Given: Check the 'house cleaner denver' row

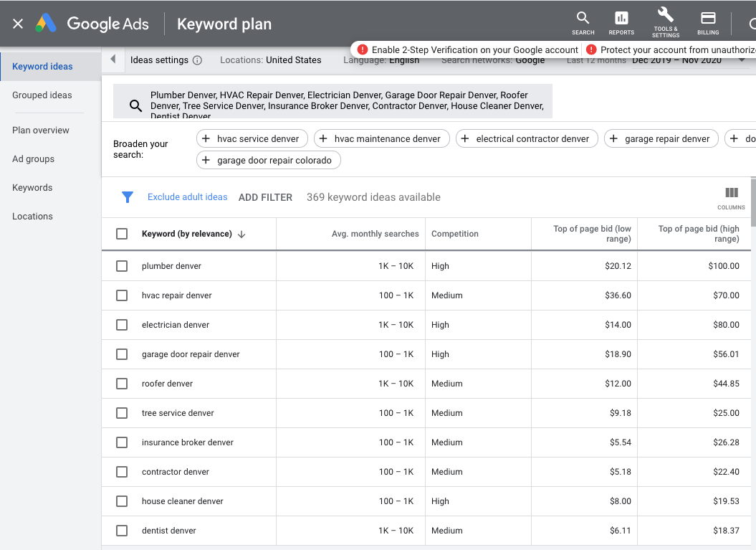Looking at the screenshot, I should pos(122,501).
